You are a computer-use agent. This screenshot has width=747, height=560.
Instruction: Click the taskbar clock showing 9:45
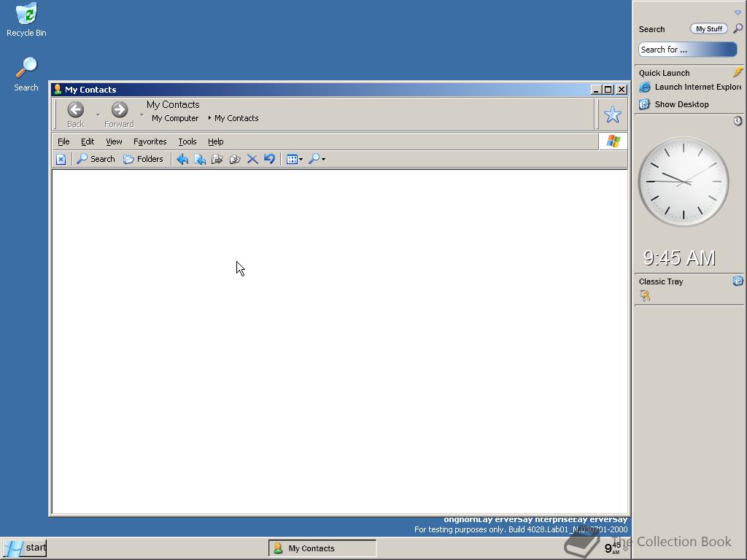click(x=613, y=548)
